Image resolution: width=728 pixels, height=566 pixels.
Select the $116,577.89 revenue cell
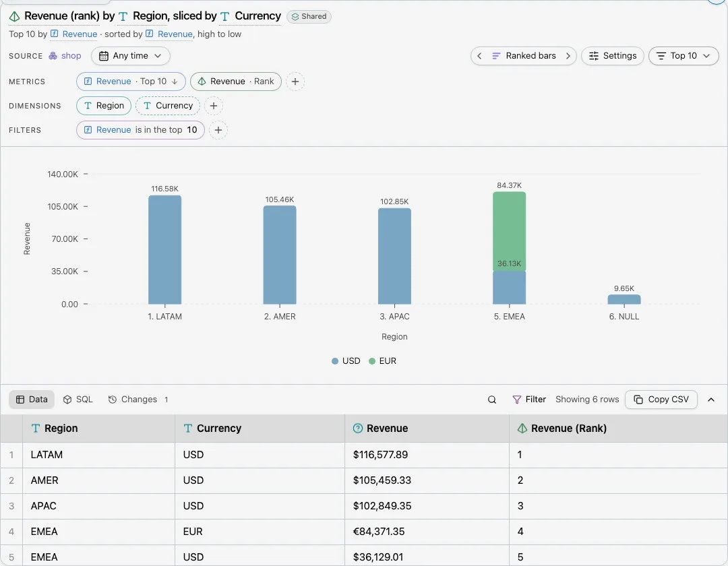coord(427,455)
